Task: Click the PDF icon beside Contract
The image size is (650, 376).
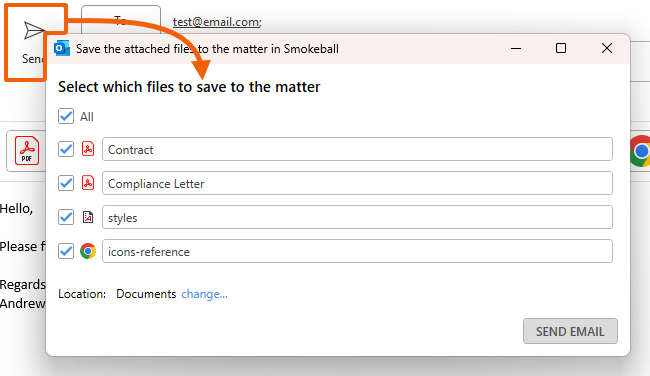Action: (x=88, y=149)
